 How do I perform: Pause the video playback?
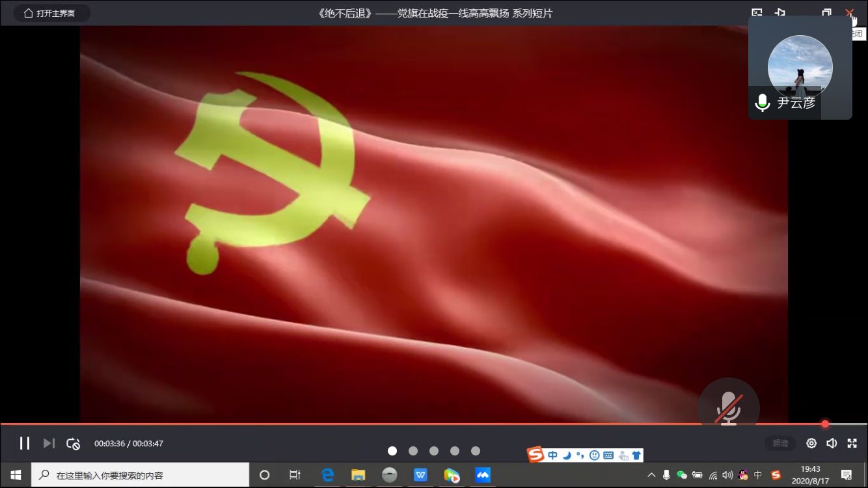pos(25,443)
